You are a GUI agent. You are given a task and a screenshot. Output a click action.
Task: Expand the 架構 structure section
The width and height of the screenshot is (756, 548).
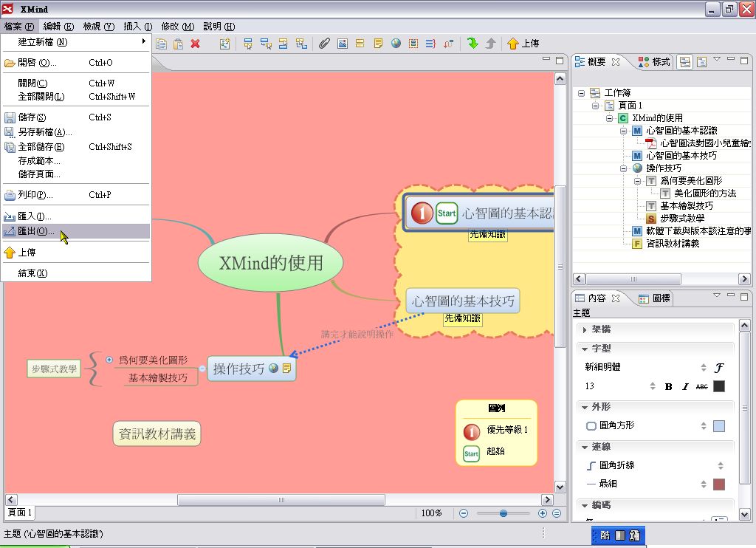pos(585,330)
